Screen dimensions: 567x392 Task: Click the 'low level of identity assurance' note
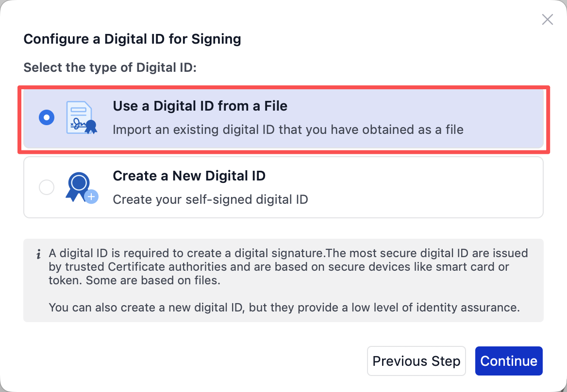284,307
